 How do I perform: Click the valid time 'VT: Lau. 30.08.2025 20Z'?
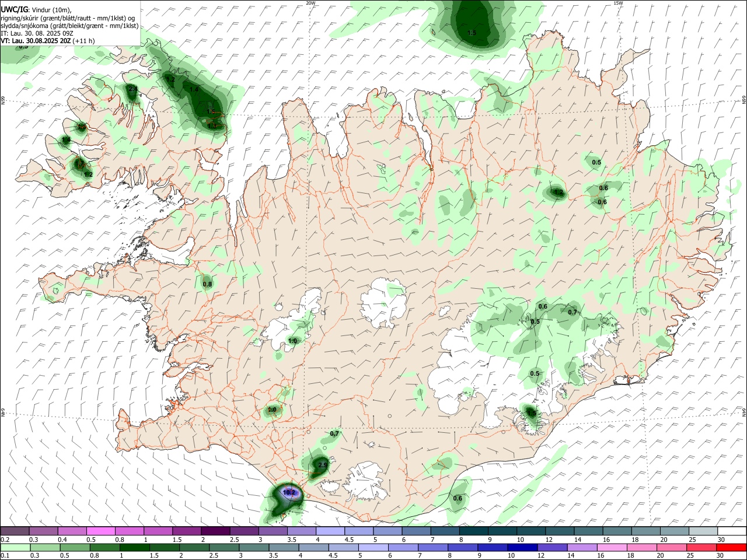(36, 41)
